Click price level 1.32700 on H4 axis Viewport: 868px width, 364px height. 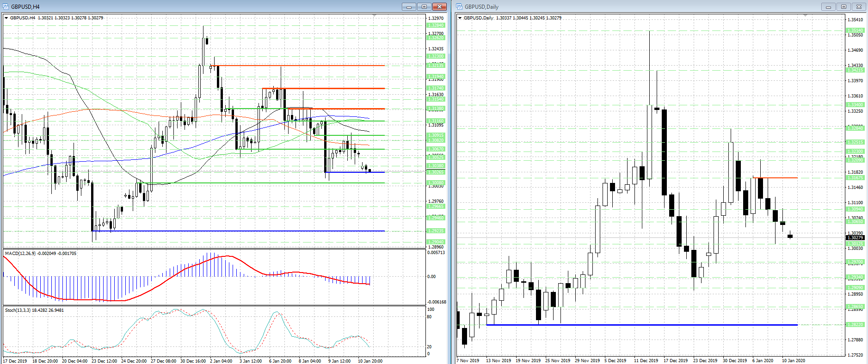click(x=436, y=33)
